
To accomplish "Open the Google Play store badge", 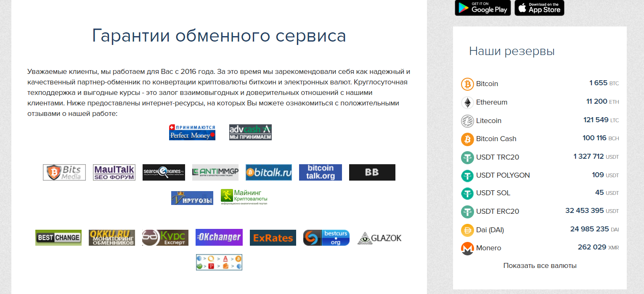I will tap(483, 8).
